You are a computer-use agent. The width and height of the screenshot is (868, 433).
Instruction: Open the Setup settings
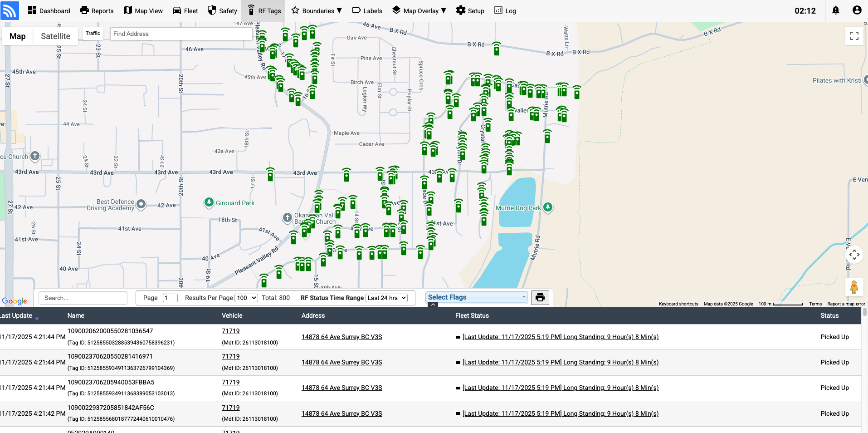[x=470, y=10]
